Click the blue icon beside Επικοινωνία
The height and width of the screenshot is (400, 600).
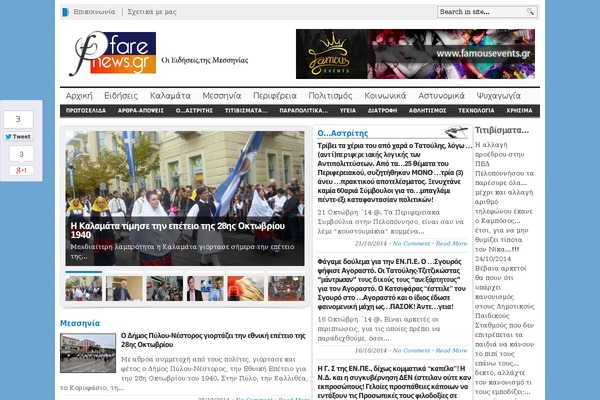(x=65, y=12)
